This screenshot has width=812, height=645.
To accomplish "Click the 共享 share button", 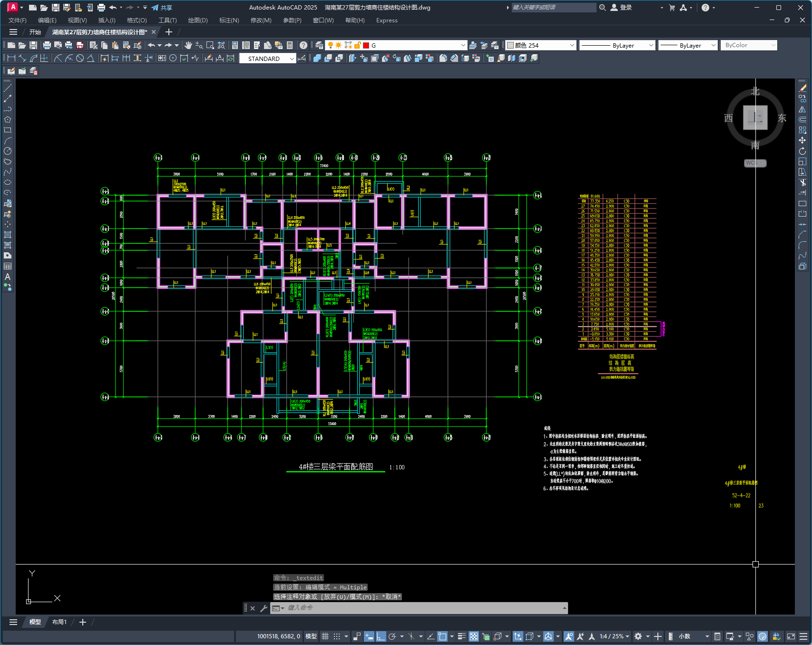I will coord(162,8).
